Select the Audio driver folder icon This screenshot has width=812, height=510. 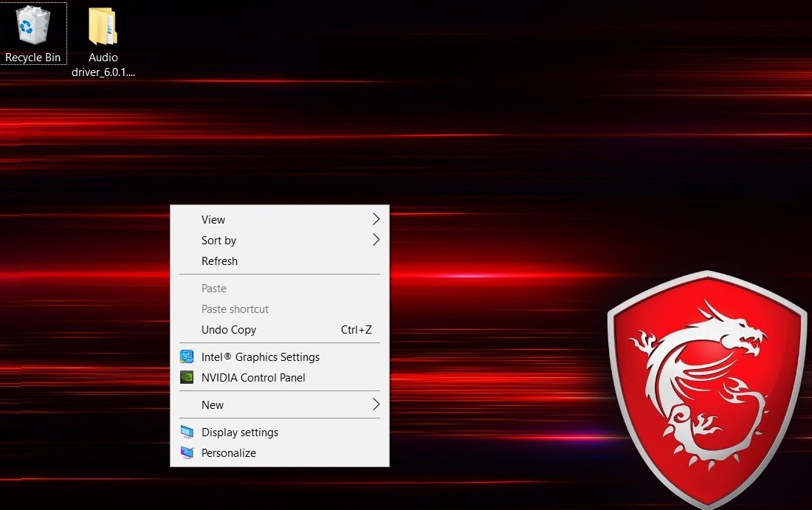(x=103, y=27)
